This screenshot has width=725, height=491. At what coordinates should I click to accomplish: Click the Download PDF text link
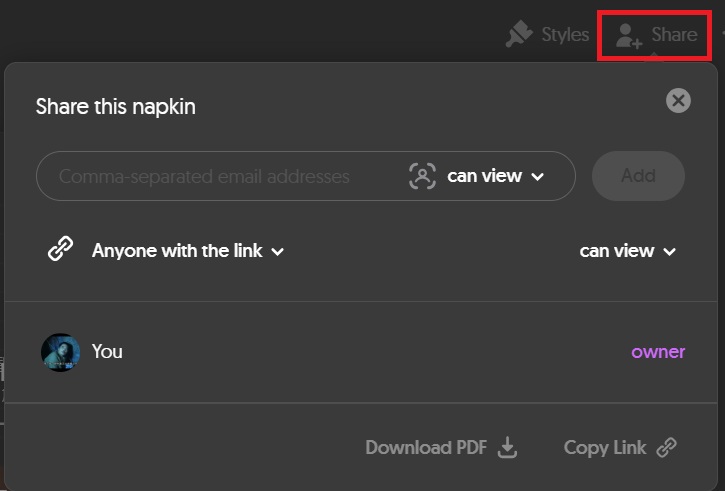click(x=426, y=447)
